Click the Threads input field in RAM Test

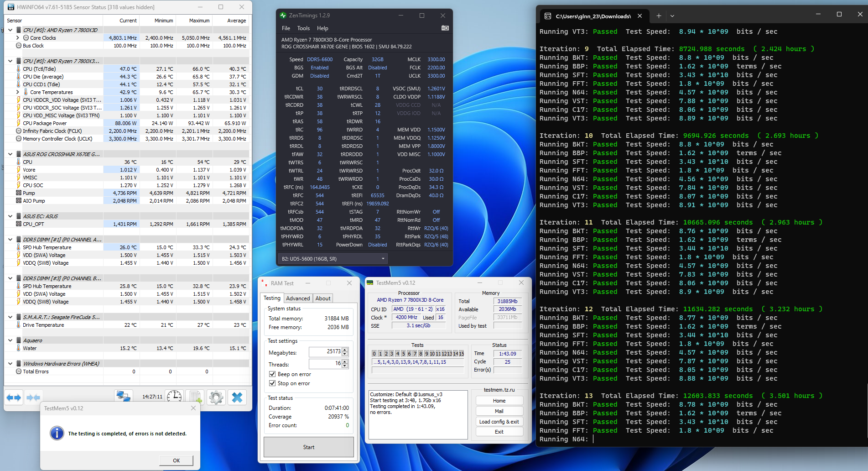click(325, 364)
